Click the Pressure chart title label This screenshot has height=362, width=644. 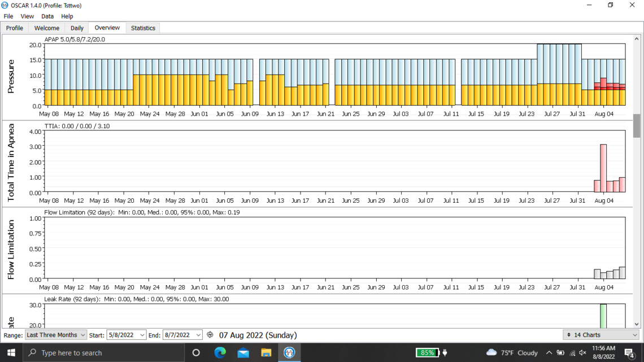(11, 76)
